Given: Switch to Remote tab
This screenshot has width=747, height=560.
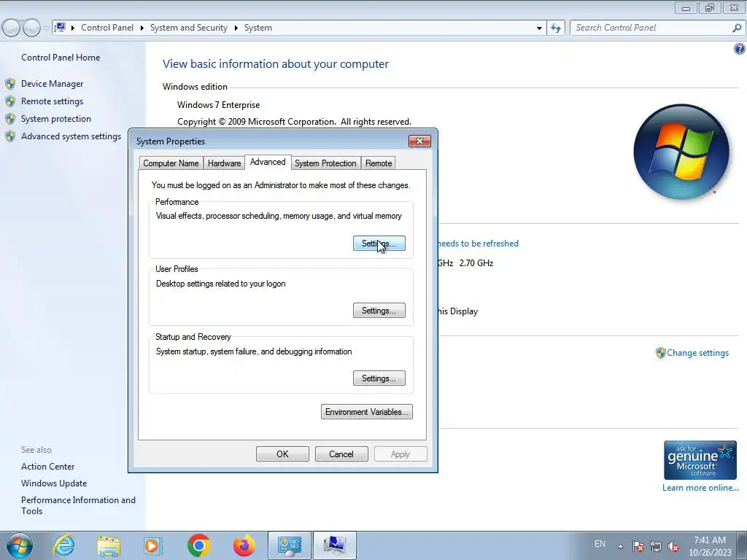Looking at the screenshot, I should [379, 163].
